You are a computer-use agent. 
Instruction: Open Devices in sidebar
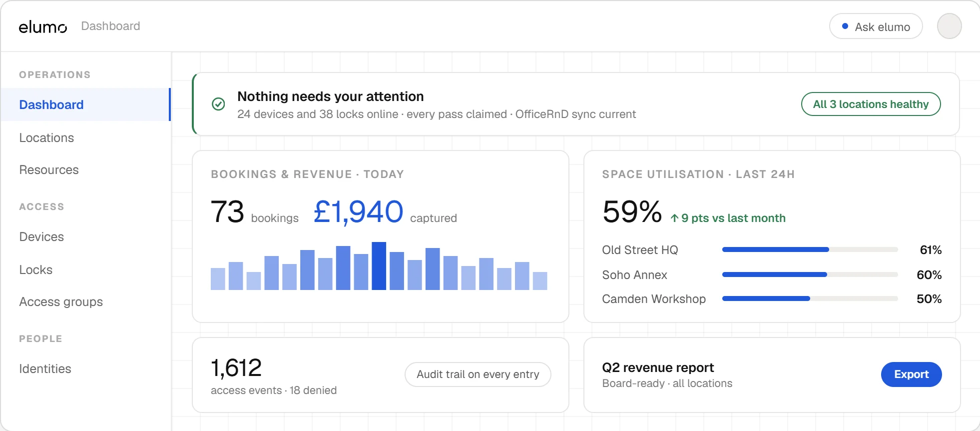click(x=41, y=236)
